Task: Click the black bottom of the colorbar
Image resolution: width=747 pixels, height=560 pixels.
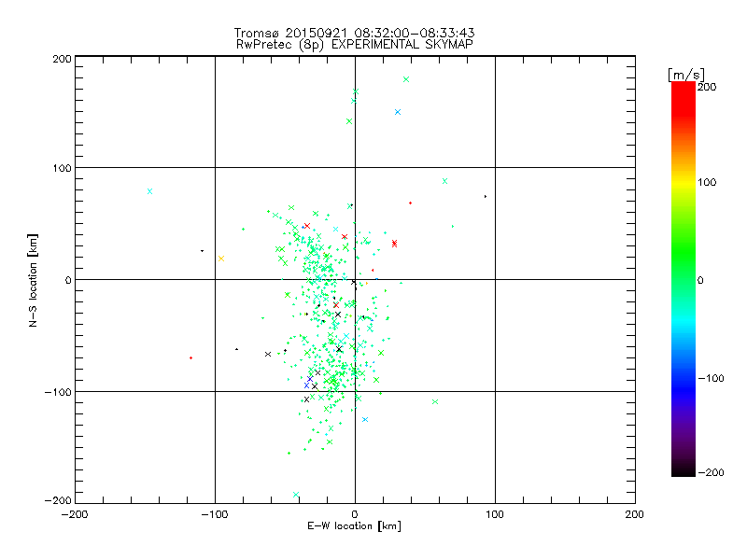Action: coord(683,470)
